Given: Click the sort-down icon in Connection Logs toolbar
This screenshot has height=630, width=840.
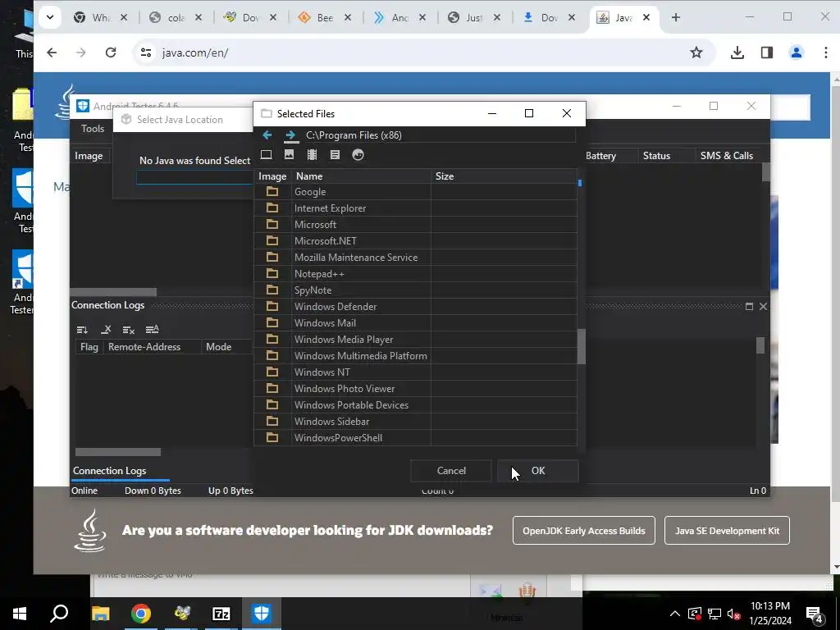Looking at the screenshot, I should tap(82, 330).
